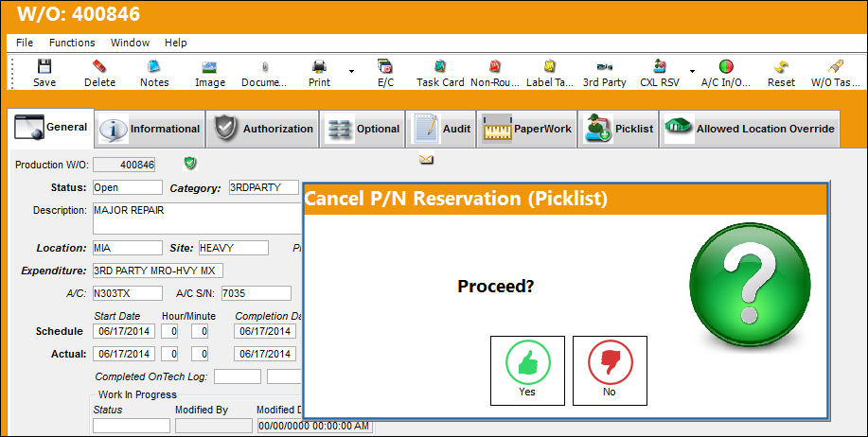
Task: Click the Cancel P/N Reservation dialog title
Action: tap(455, 198)
